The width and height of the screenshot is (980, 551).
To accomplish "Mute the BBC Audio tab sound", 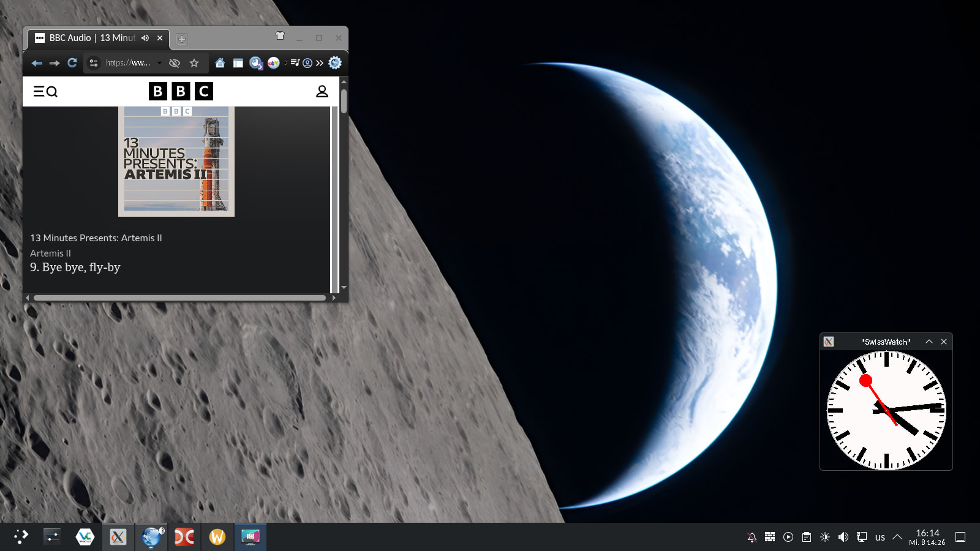I will (145, 38).
